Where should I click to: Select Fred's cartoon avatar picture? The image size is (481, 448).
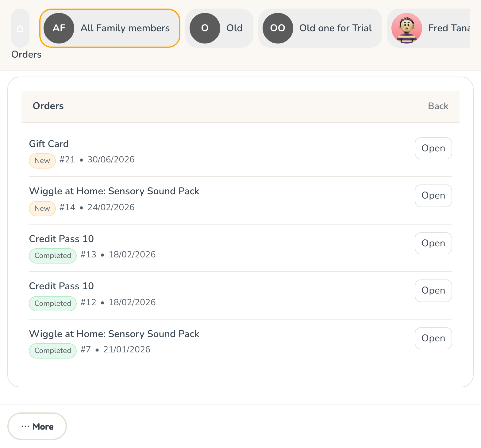(x=407, y=28)
